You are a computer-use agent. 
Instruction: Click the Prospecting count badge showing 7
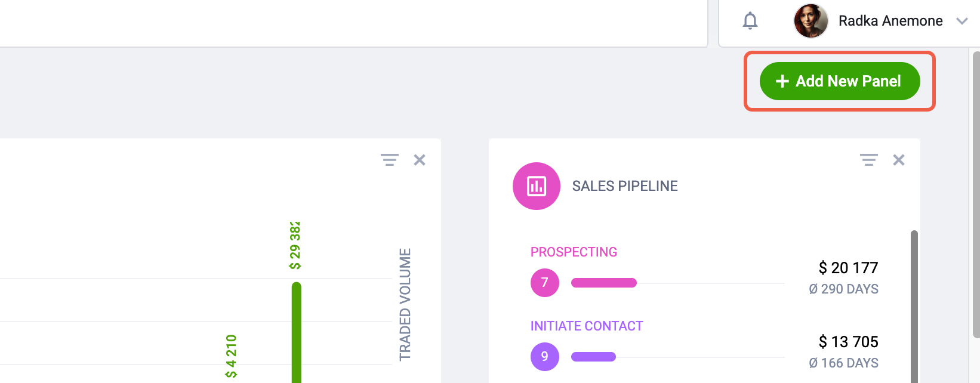click(x=545, y=283)
